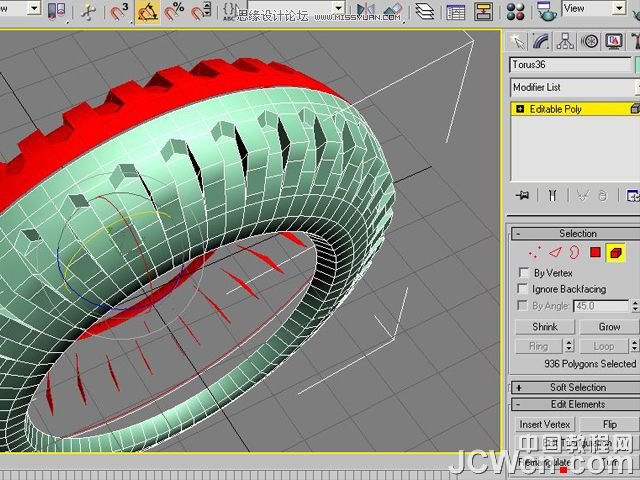Image resolution: width=640 pixels, height=480 pixels.
Task: Toggle the Percent Snap icon
Action: 174,12
